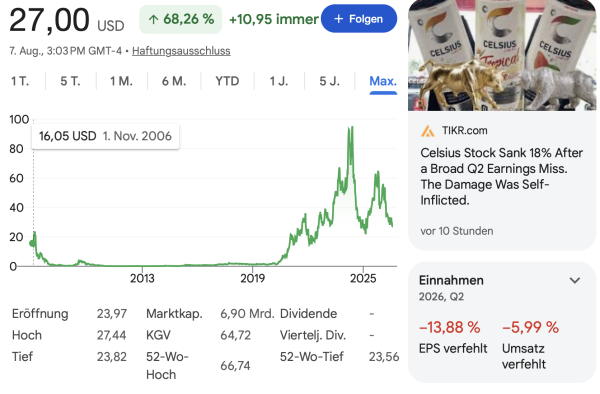
Task: Open the Celsius Stock Sank 18% headline
Action: tap(501, 176)
